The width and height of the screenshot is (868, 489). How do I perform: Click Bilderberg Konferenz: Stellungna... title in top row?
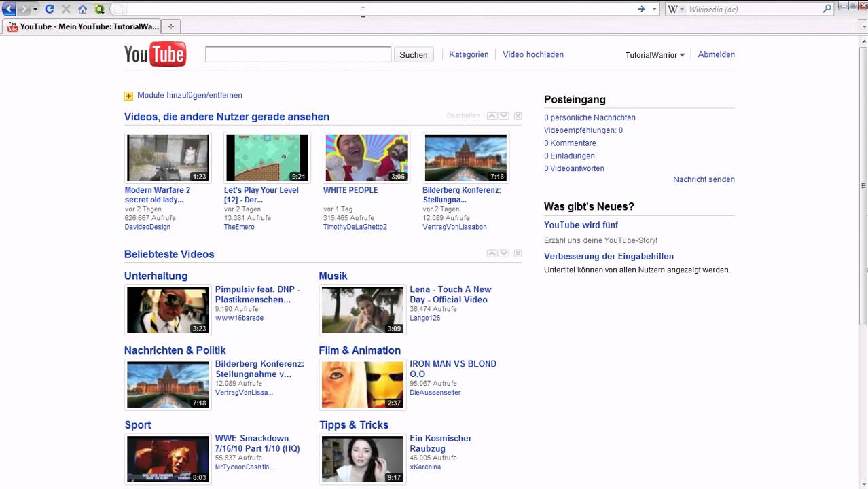(462, 195)
